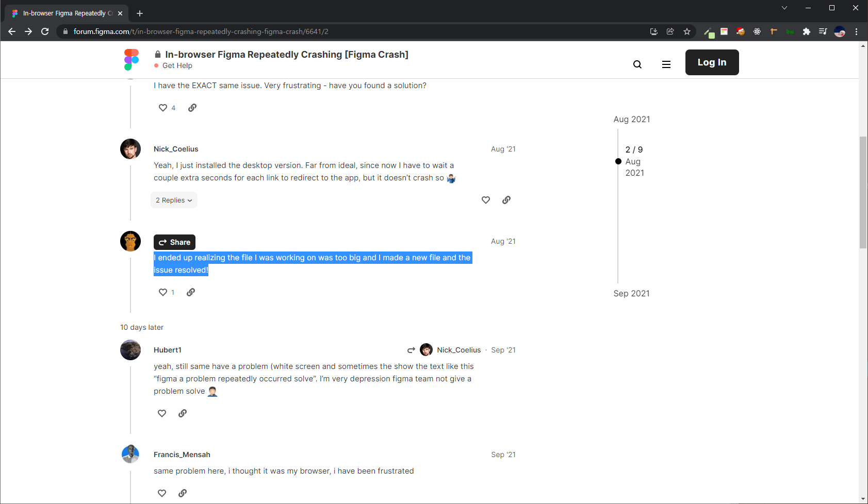
Task: Like Nick_Coelius's desktop version post
Action: (486, 200)
